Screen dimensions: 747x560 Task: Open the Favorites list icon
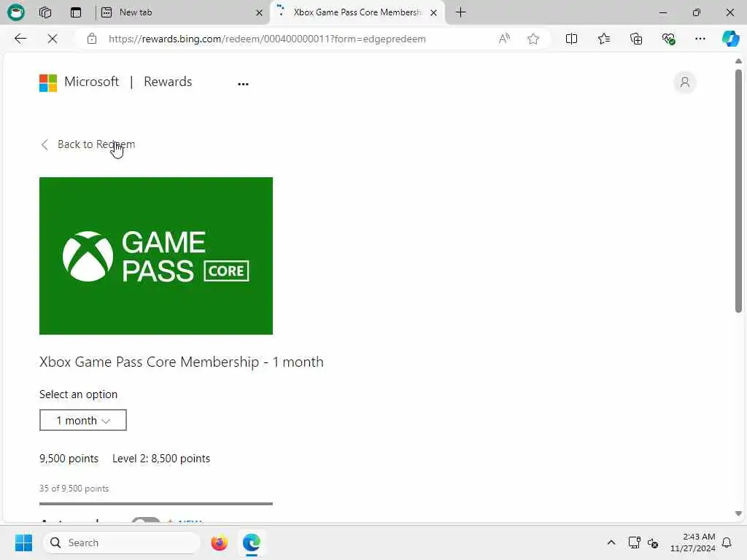[603, 39]
